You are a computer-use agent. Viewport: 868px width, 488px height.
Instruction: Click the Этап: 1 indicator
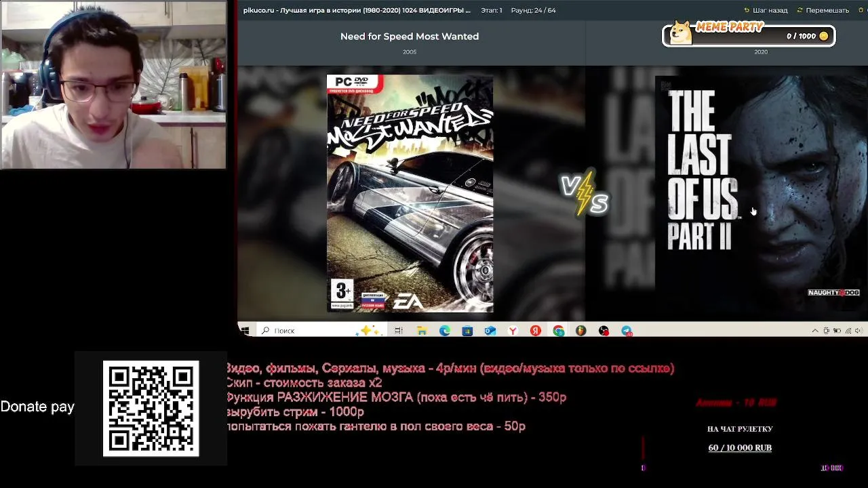[492, 10]
